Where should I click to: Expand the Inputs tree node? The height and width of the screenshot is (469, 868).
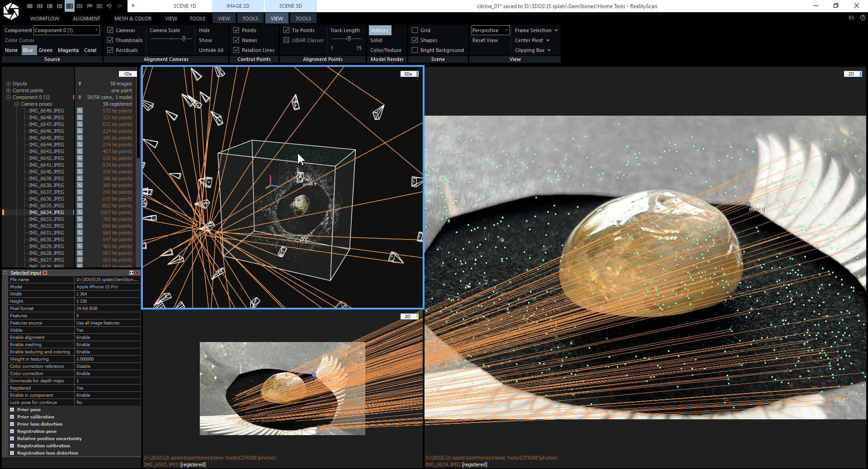click(x=8, y=84)
